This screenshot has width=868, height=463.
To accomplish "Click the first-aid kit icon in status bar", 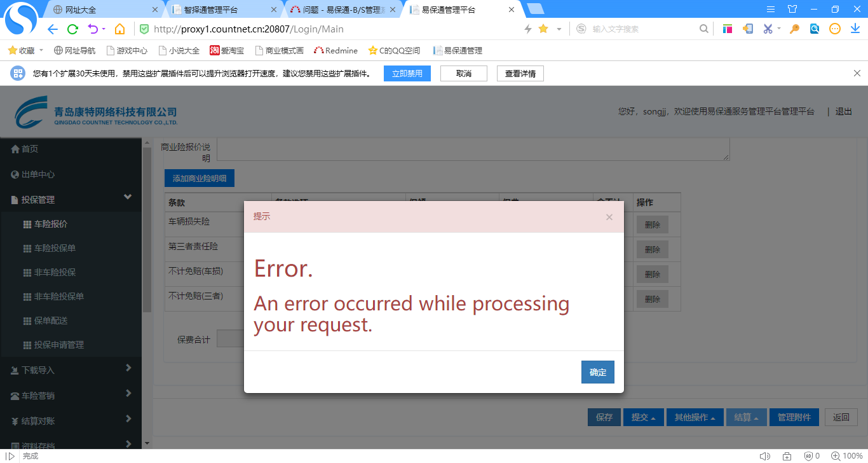I will [787, 456].
